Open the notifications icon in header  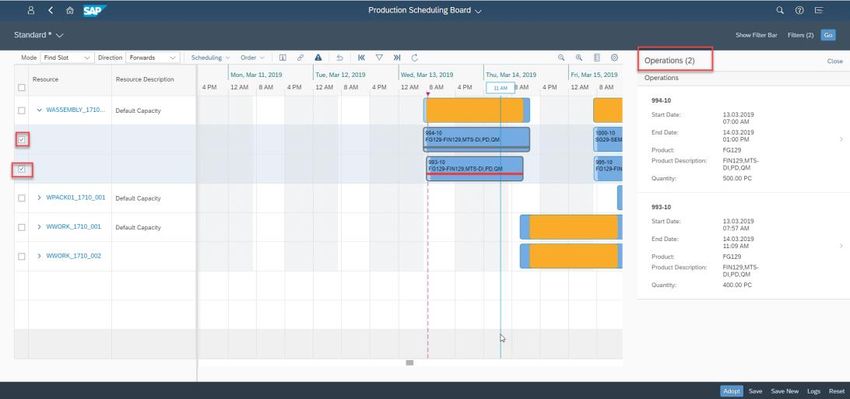(x=819, y=10)
